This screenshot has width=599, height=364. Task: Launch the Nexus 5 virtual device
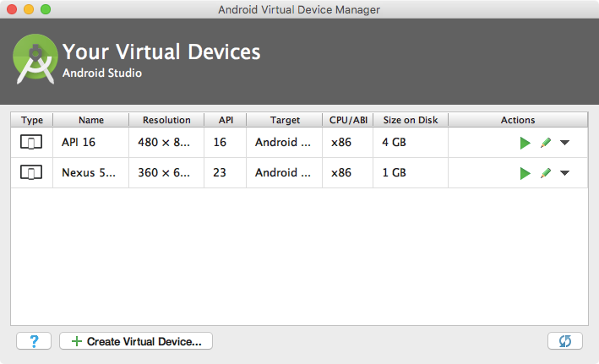(x=525, y=173)
